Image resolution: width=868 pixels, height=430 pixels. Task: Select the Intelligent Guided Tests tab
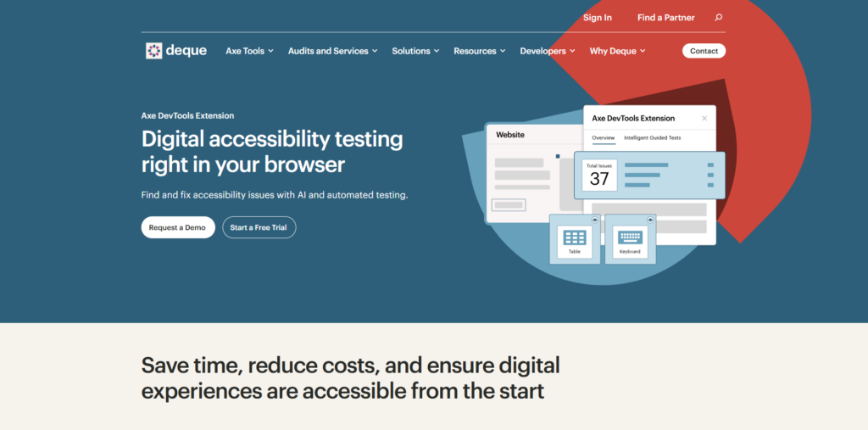pos(652,138)
